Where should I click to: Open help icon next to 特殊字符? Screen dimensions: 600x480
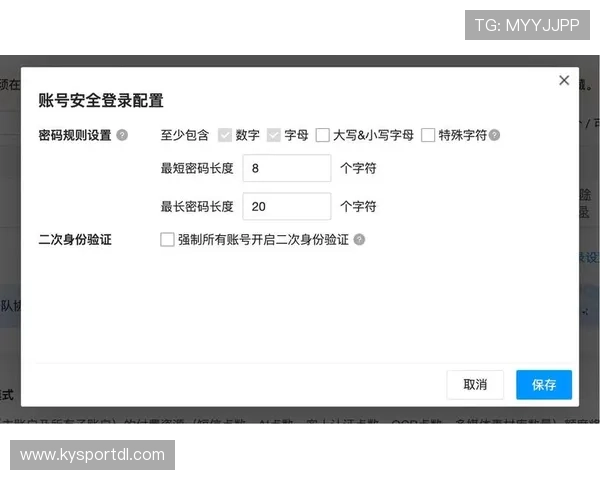(x=494, y=135)
